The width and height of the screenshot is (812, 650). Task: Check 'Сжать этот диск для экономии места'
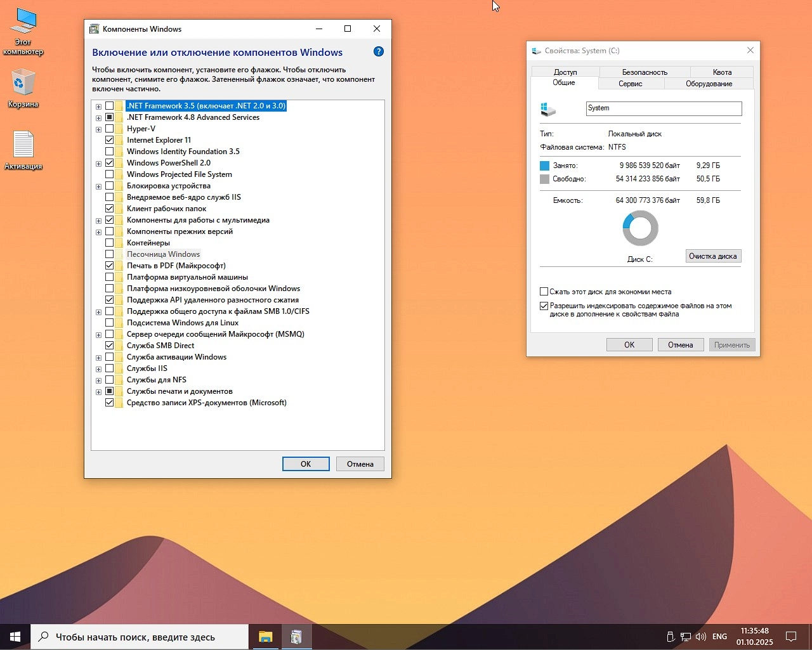(544, 292)
